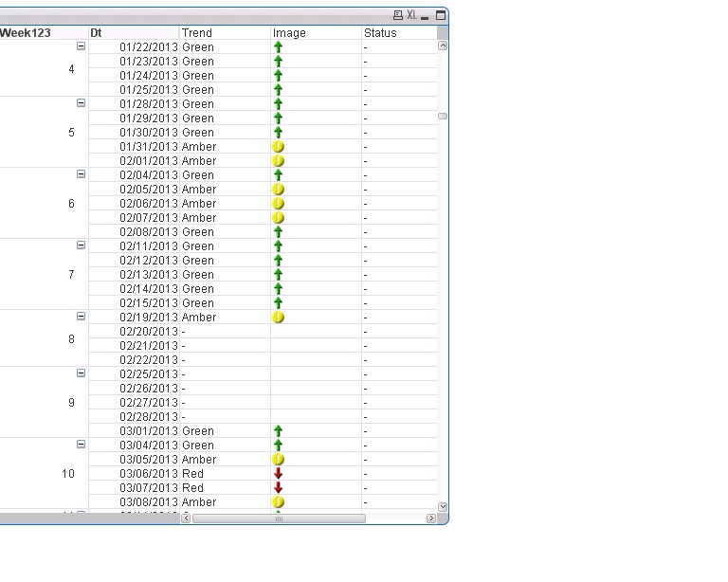Select week number 10 cell
The image size is (728, 582).
pos(44,473)
